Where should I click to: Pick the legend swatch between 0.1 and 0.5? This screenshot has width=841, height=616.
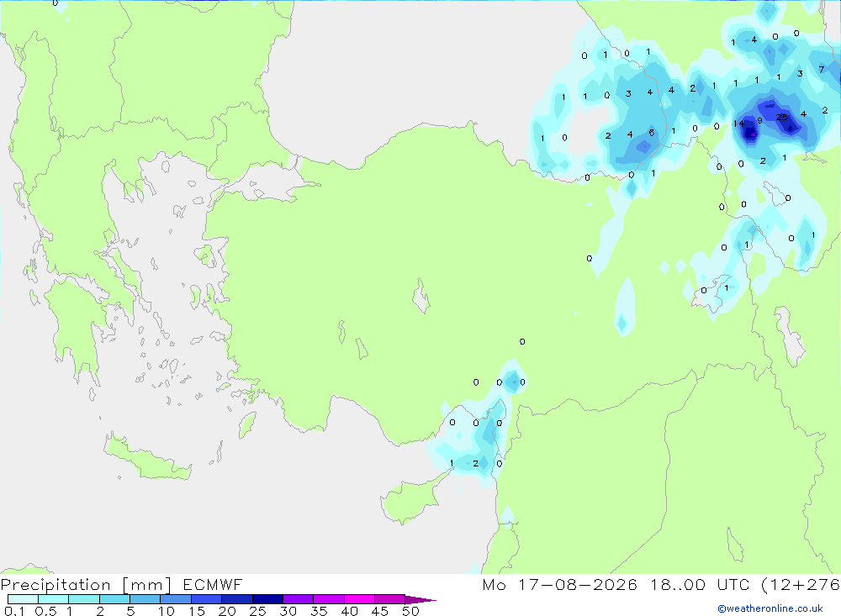[x=23, y=599]
